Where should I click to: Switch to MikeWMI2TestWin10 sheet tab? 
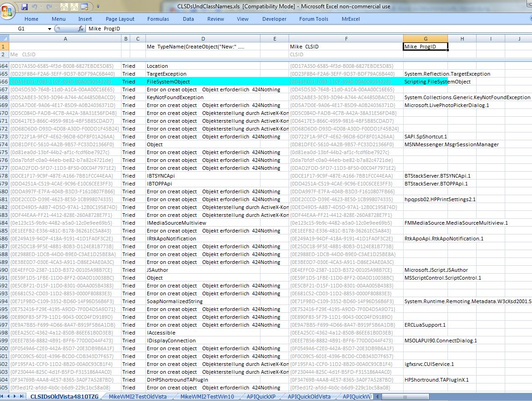tap(207, 396)
